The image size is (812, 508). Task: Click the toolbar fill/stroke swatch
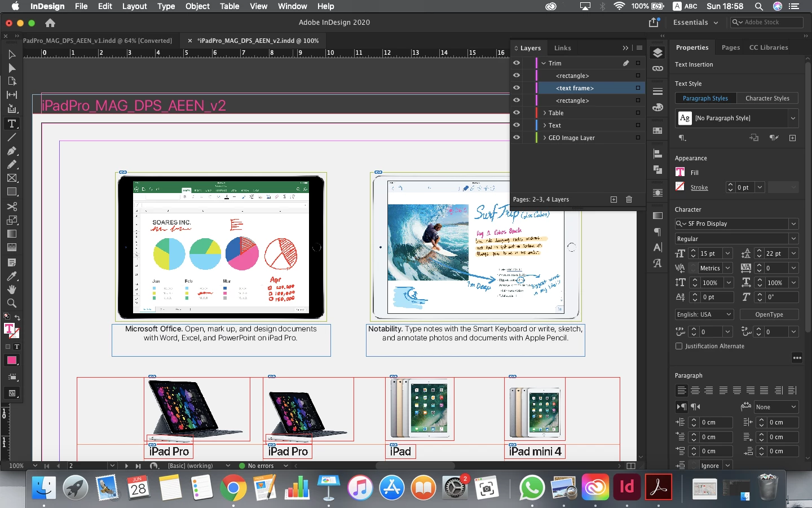point(11,331)
